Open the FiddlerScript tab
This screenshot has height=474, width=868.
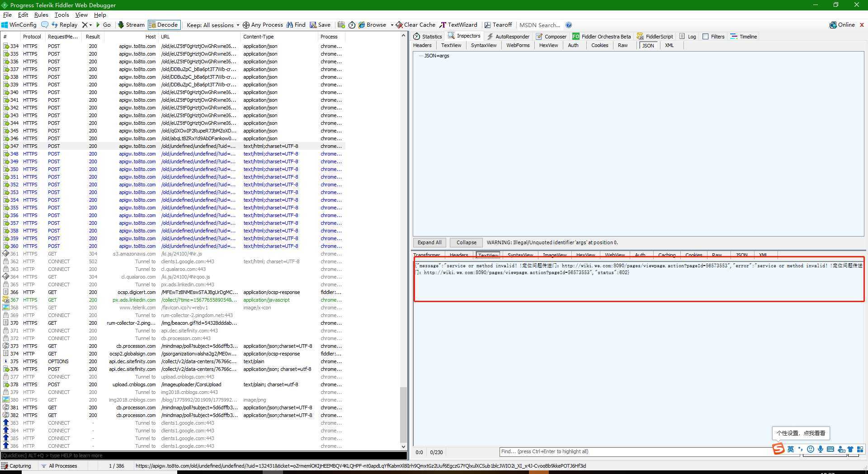[x=655, y=37]
